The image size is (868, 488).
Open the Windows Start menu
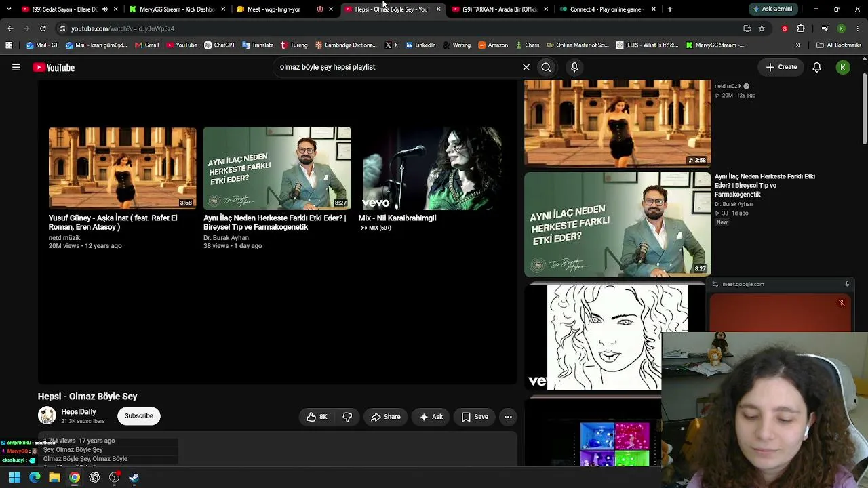(14, 478)
